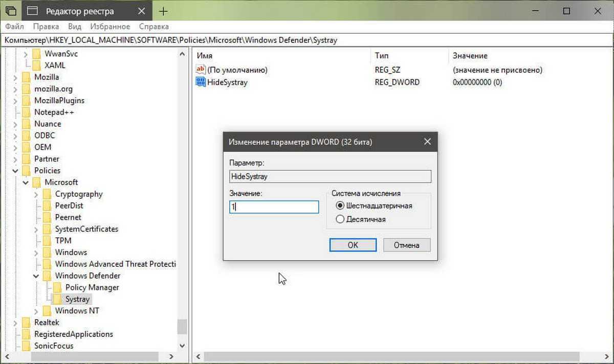Click the tree pane vertical scrollbar thumb
Image resolution: width=614 pixels, height=364 pixels.
(x=182, y=327)
